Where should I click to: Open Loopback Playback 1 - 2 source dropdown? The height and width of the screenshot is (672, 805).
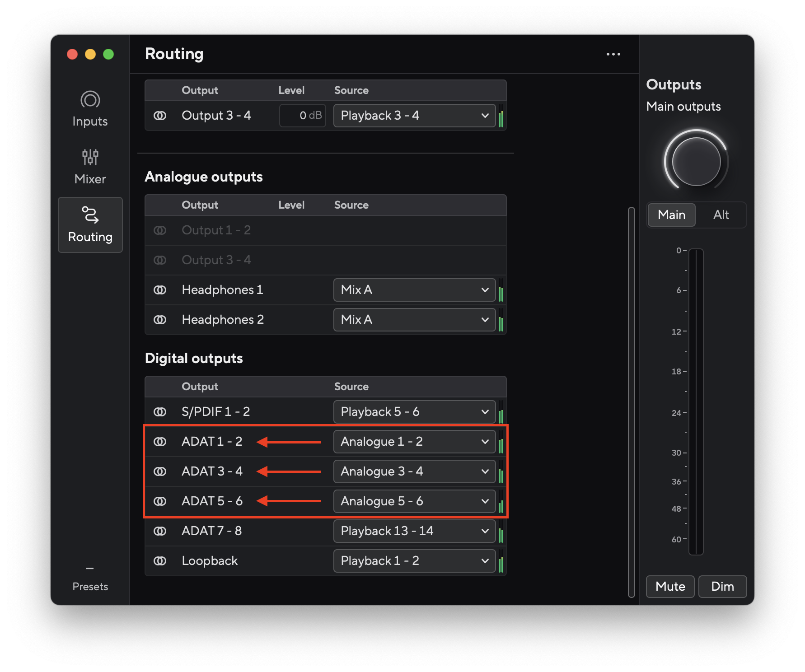tap(414, 561)
